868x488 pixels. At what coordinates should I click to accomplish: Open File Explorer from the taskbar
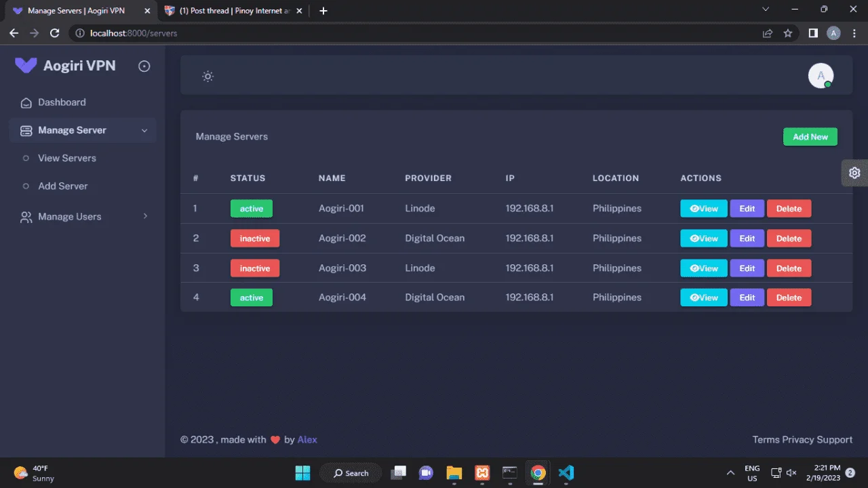coord(454,472)
